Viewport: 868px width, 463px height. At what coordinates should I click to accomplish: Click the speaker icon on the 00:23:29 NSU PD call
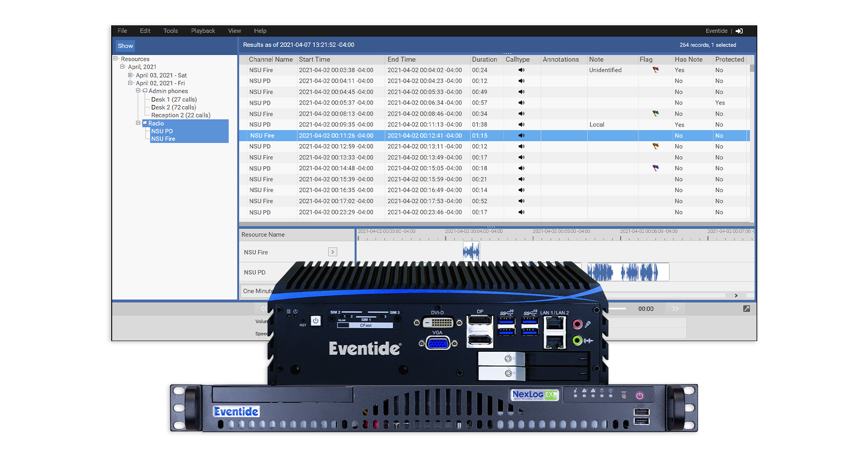[522, 212]
